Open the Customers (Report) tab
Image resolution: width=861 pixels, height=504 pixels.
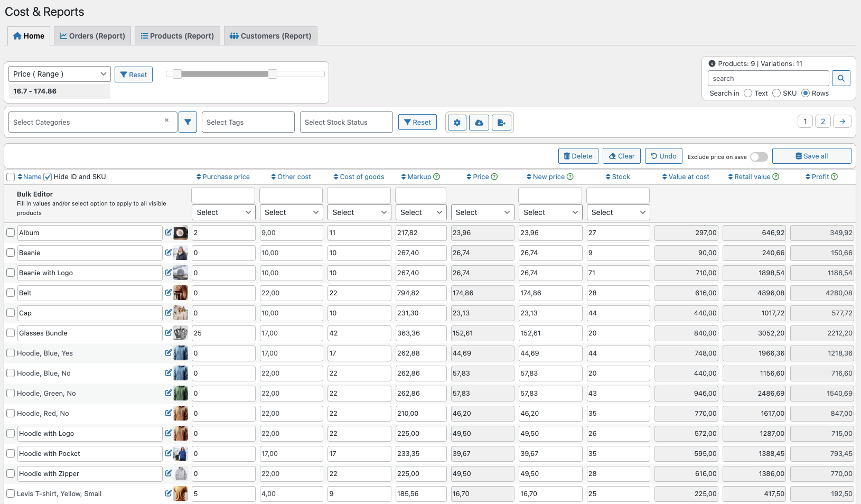click(x=270, y=36)
